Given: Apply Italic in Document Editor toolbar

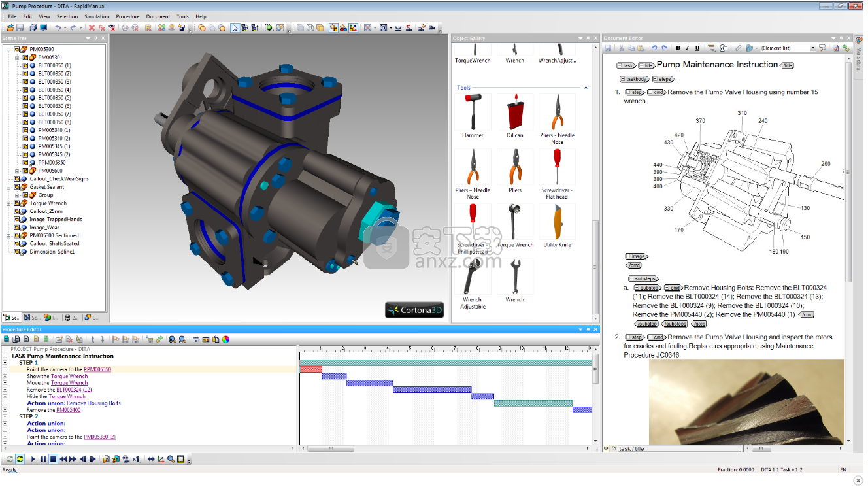Looking at the screenshot, I should click(688, 48).
